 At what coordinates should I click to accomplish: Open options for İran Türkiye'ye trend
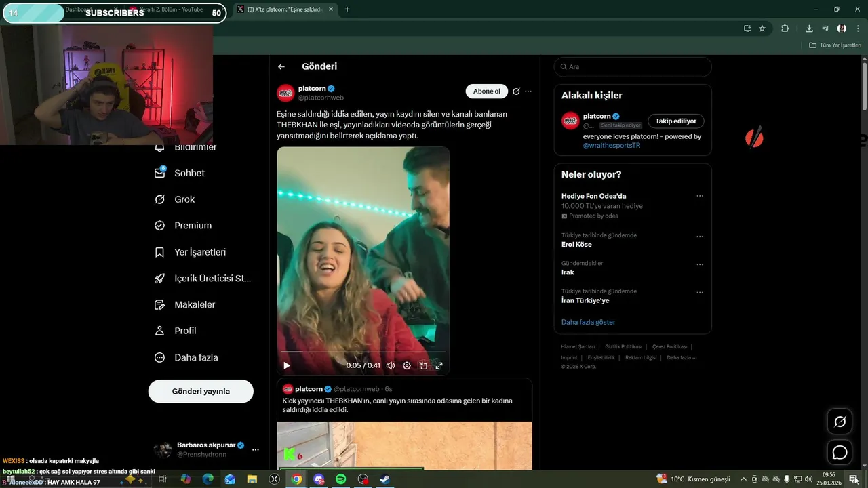(x=700, y=293)
